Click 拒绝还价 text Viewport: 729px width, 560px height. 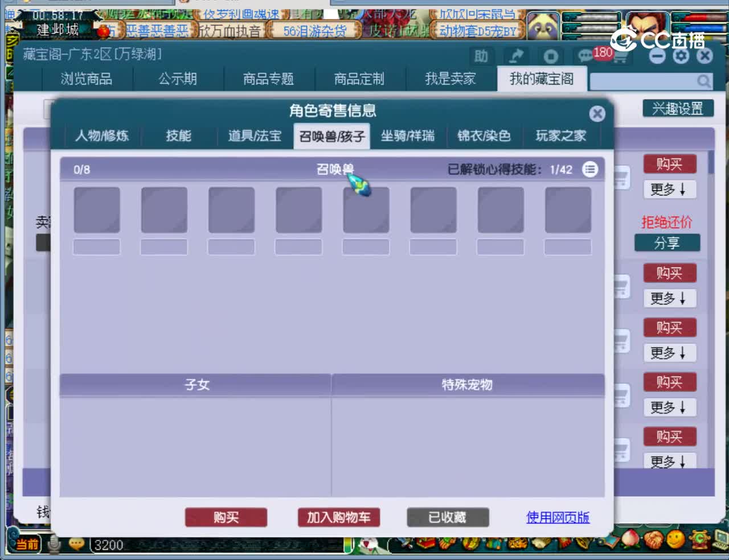tap(667, 222)
